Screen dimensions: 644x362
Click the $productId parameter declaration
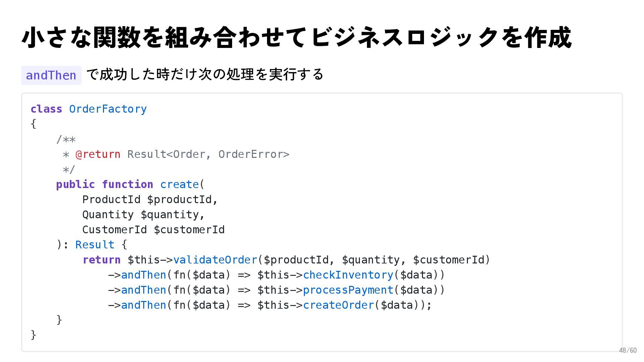tap(179, 199)
